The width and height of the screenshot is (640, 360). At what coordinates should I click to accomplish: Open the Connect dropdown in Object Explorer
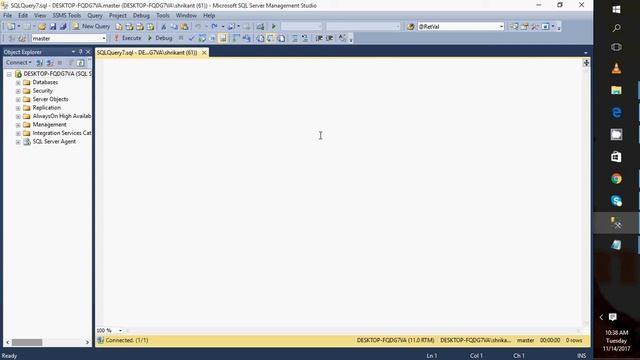pos(18,62)
